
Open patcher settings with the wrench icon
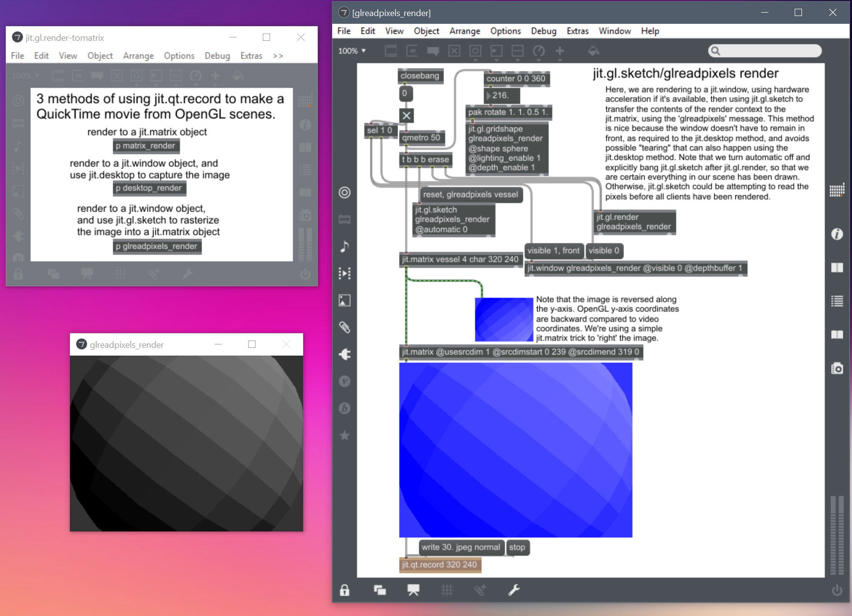point(514,590)
